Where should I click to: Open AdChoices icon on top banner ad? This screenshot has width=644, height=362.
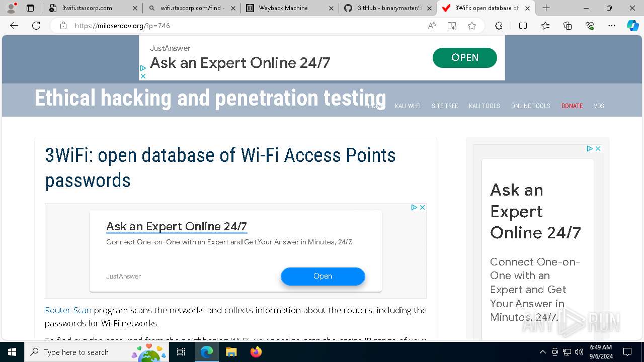pyautogui.click(x=143, y=68)
